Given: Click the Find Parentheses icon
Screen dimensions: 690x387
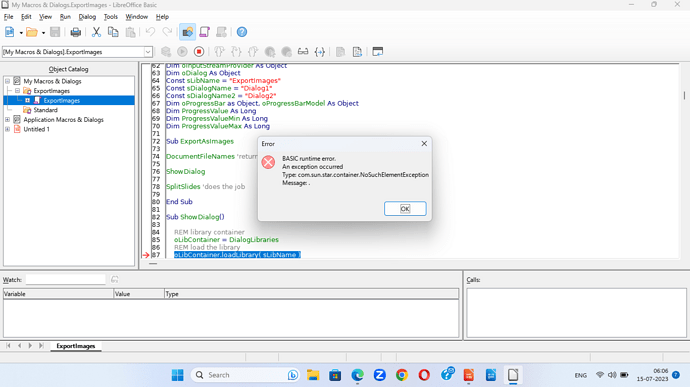Looking at the screenshot, I should 320,52.
